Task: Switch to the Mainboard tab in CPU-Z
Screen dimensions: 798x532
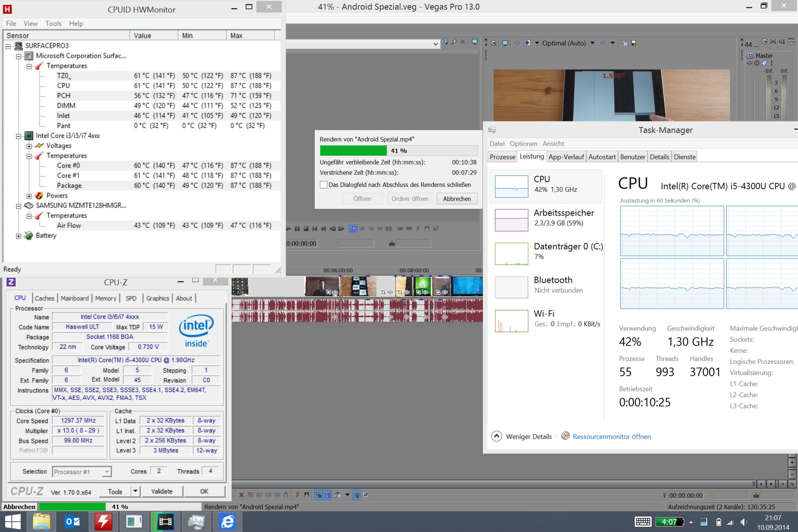Action: pos(75,298)
